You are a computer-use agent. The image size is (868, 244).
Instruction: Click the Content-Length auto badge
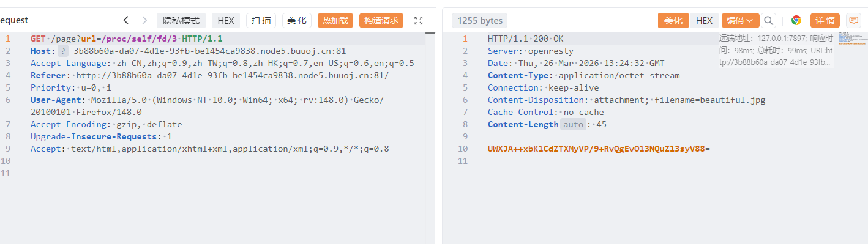573,124
